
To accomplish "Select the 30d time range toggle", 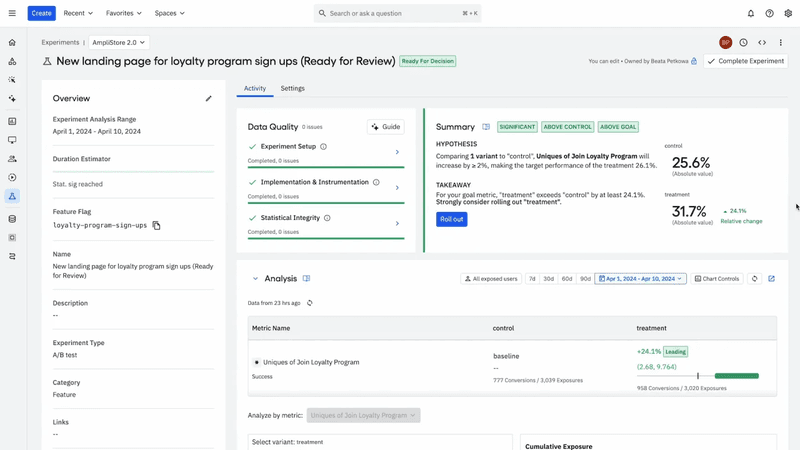I will 549,279.
